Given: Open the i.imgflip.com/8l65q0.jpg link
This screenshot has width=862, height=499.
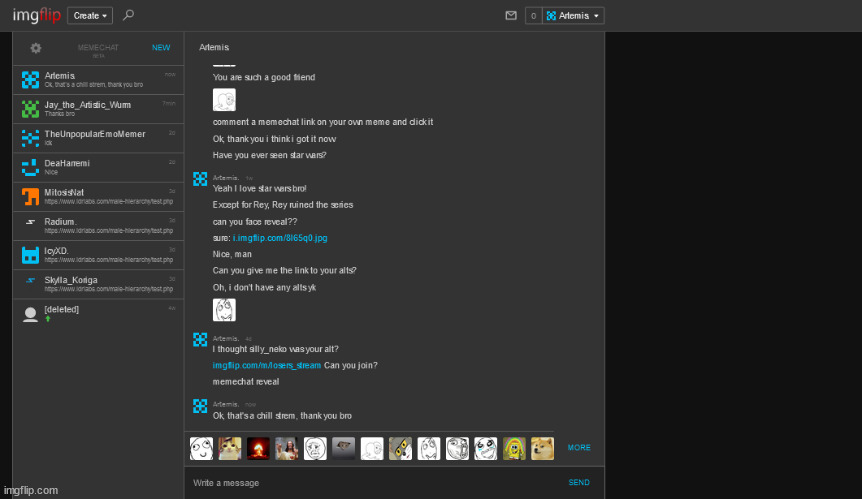Looking at the screenshot, I should [279, 238].
